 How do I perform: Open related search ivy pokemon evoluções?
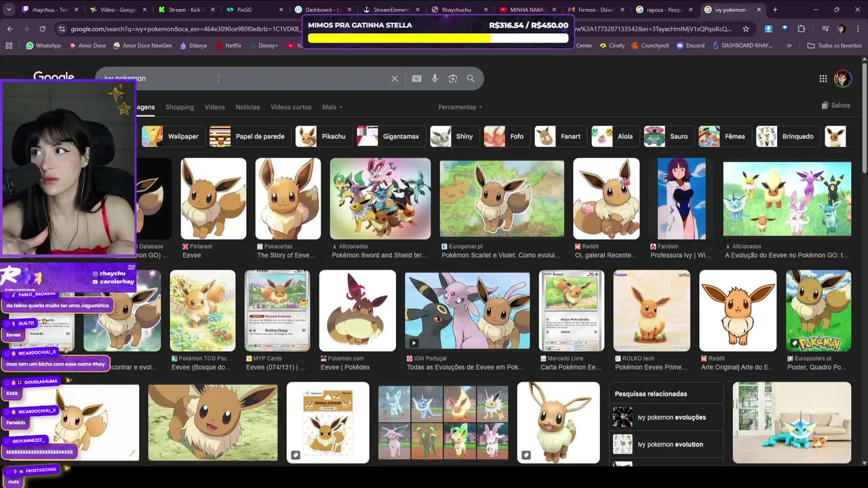(x=667, y=418)
